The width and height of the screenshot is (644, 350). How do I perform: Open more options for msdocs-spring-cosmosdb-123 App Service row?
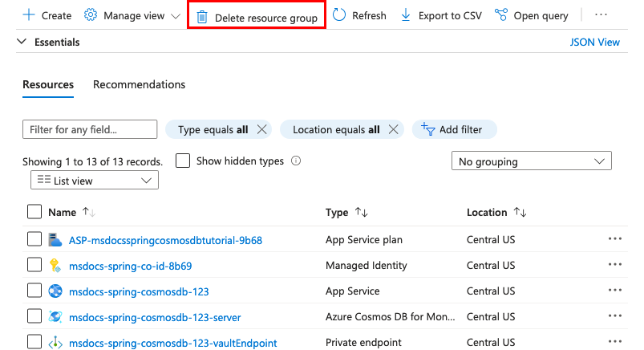pos(615,291)
